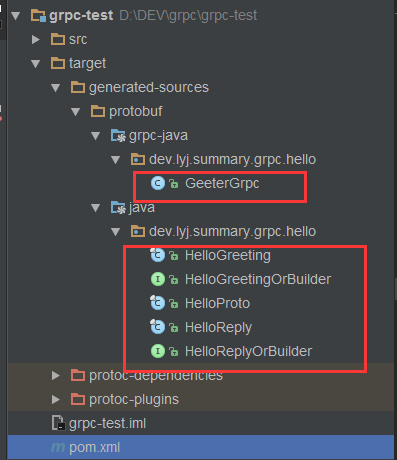397x460 pixels.
Task: Select the HelloReplyOrBuilder interface
Action: pos(248,352)
